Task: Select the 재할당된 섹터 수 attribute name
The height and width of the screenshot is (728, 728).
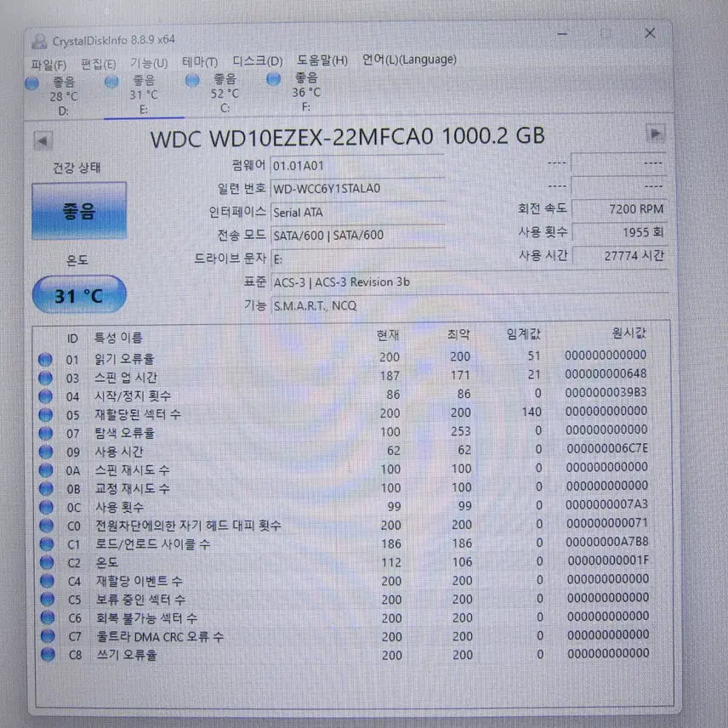Action: pos(138,414)
